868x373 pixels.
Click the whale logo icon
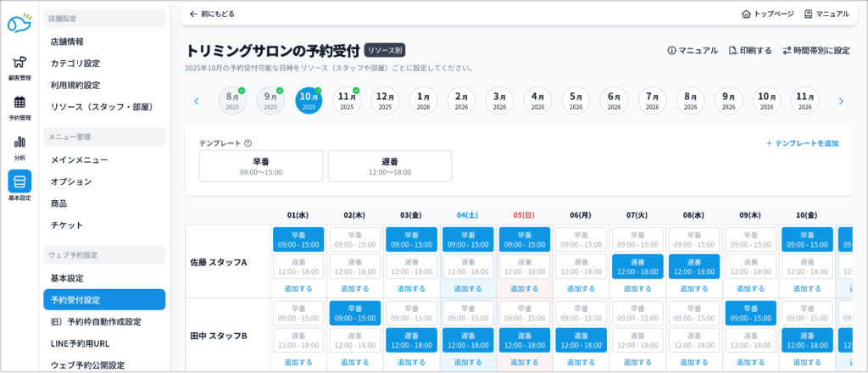[19, 23]
